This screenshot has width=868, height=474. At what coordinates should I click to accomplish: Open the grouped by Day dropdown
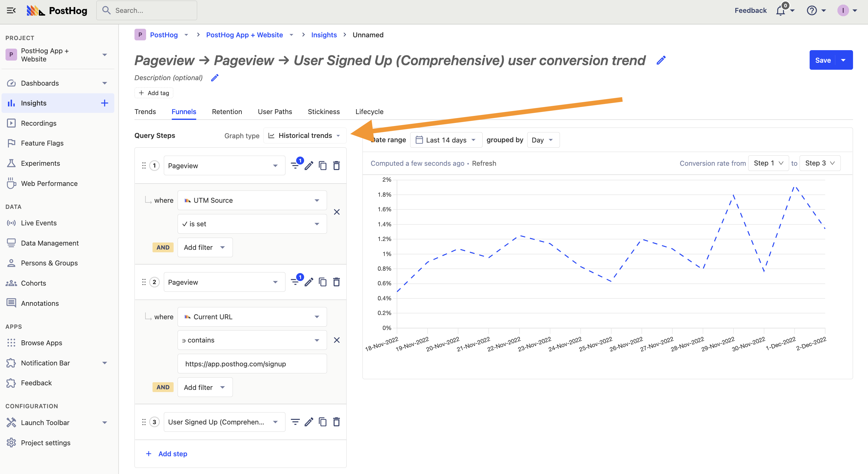[x=543, y=139]
